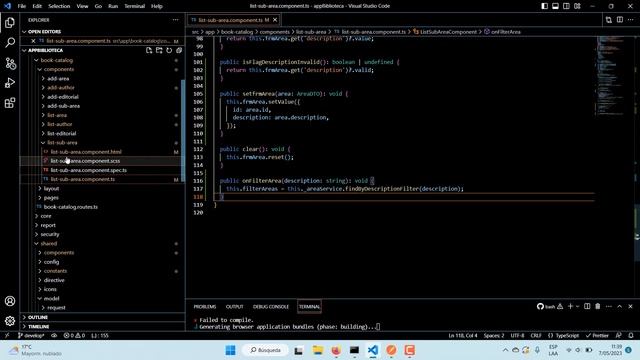Toggle the primary side bar layout button
This screenshot has width=640, height=360.
(x=544, y=6)
